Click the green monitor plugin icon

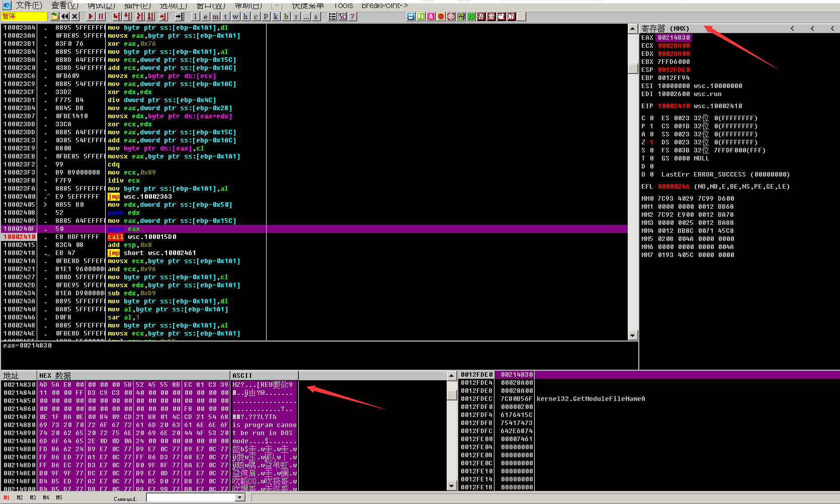[471, 17]
